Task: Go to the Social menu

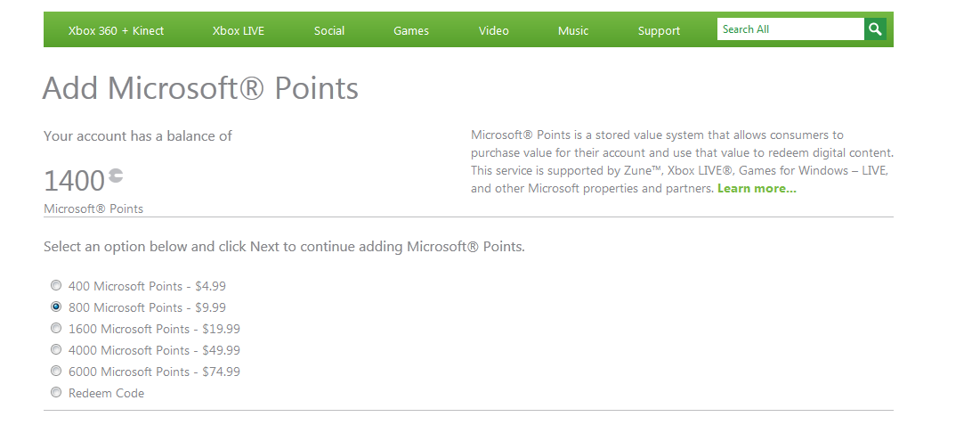Action: coord(329,30)
